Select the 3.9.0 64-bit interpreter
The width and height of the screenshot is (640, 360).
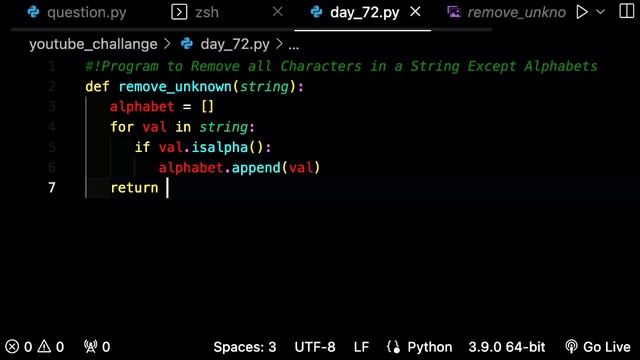pyautogui.click(x=507, y=347)
